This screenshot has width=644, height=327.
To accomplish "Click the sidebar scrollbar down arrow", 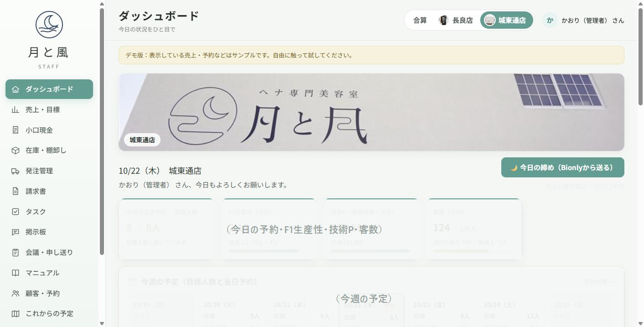I will click(x=102, y=323).
